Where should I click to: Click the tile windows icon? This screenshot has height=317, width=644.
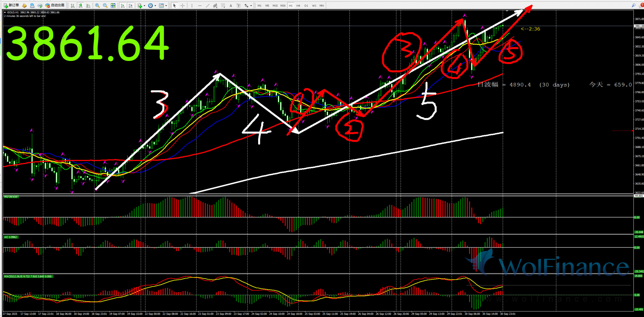click(113, 6)
